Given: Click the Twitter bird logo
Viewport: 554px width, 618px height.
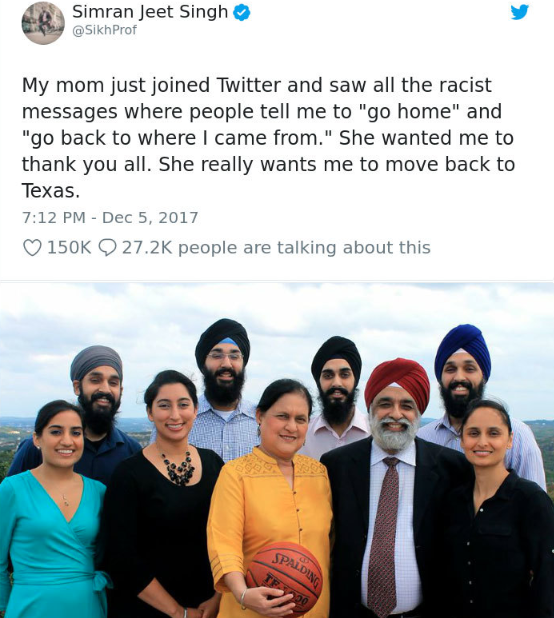Looking at the screenshot, I should 520,11.
